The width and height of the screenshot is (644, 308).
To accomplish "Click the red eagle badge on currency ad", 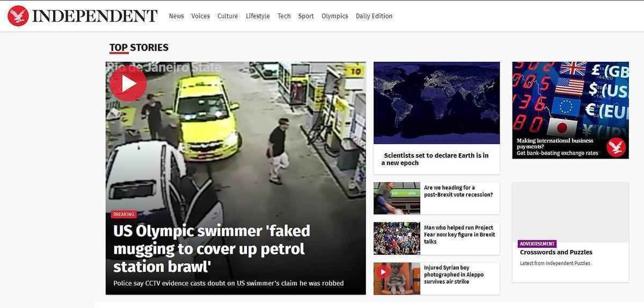I will (616, 147).
